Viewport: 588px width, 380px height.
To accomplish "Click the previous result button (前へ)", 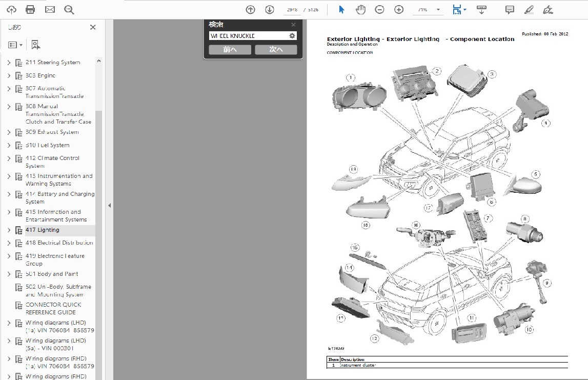I will [230, 50].
